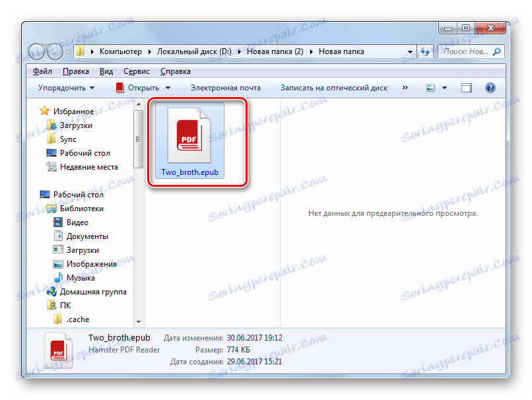Click Компьютер in the address bar
Image resolution: width=532 pixels, height=400 pixels.
point(120,51)
